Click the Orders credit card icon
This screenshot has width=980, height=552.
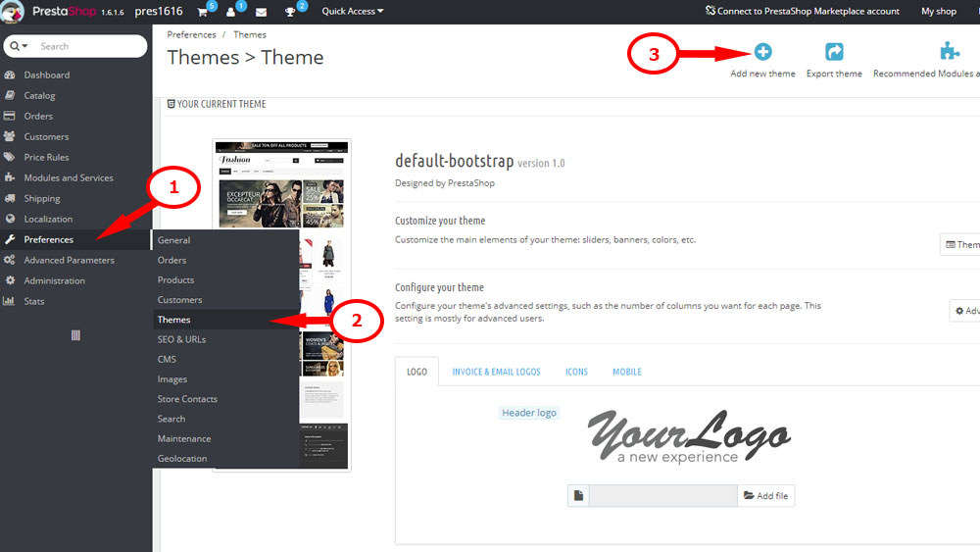pyautogui.click(x=10, y=117)
